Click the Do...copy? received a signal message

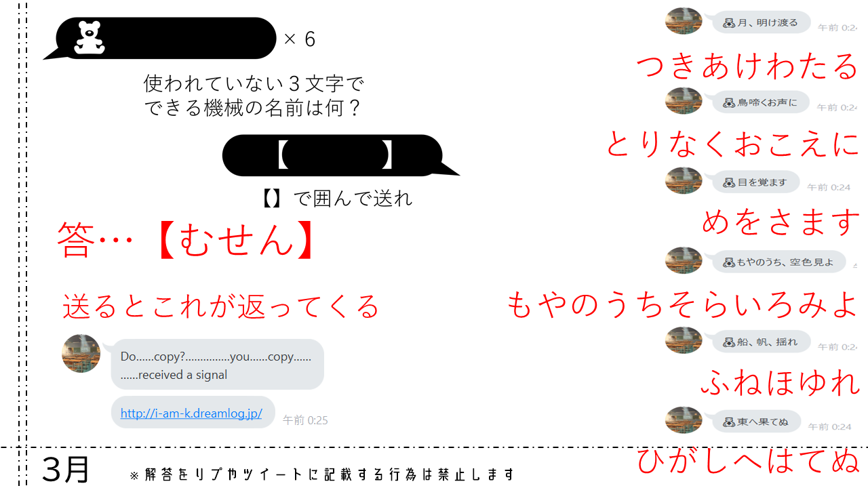coord(217,365)
